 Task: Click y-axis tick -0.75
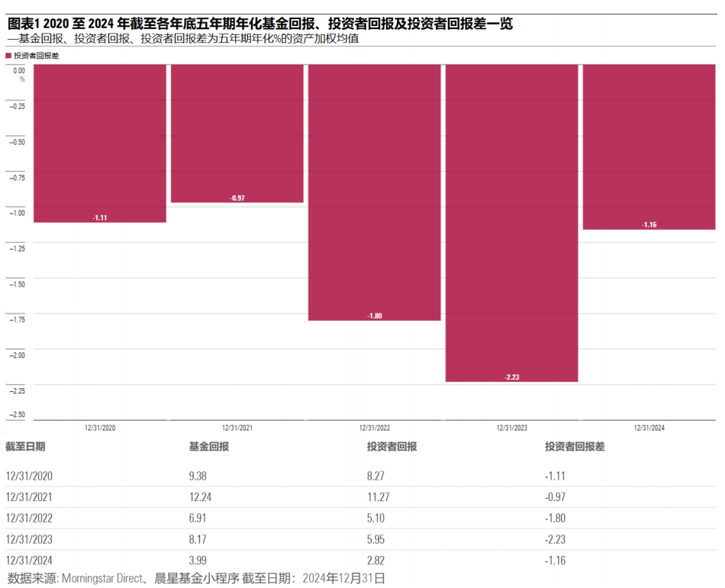tap(18, 178)
